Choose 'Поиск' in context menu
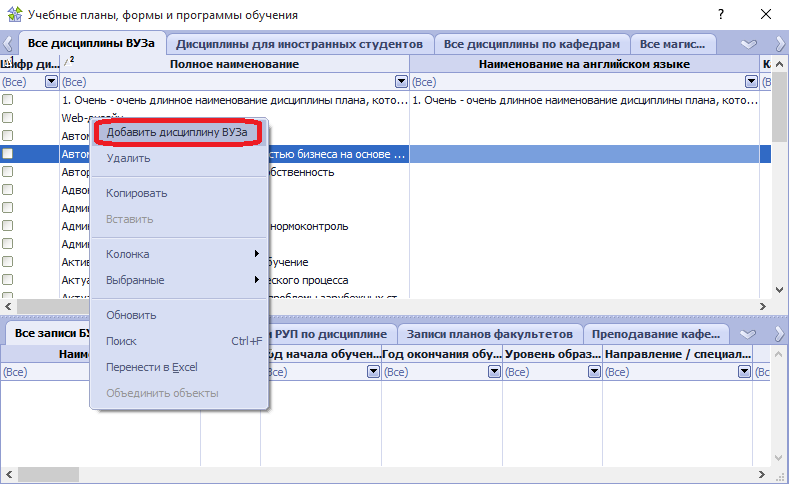Image resolution: width=789 pixels, height=484 pixels. (x=179, y=341)
